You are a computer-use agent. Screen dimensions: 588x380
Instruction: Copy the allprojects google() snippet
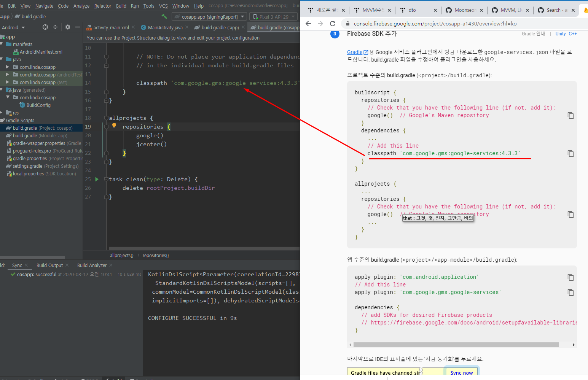[570, 215]
